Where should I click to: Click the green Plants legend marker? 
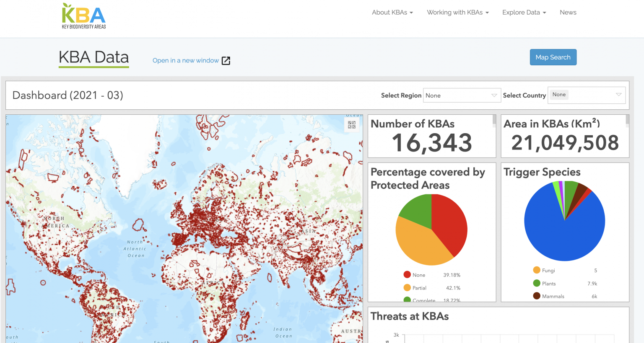click(x=537, y=283)
